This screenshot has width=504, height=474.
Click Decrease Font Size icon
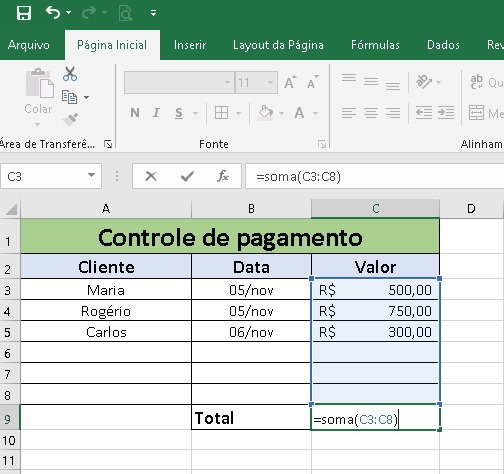click(x=313, y=82)
